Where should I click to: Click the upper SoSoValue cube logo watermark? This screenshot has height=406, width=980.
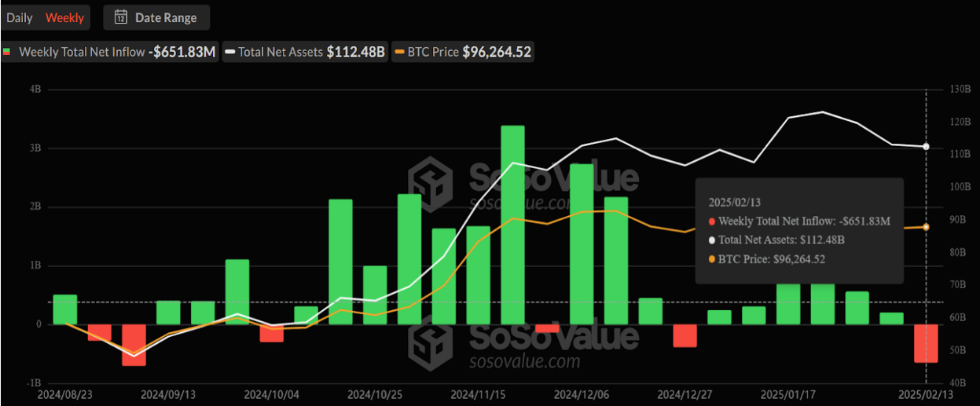click(x=429, y=179)
